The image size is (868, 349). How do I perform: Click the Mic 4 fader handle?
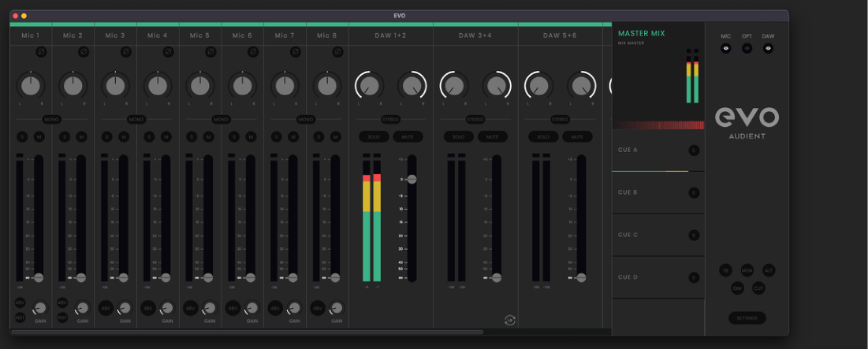coord(166,277)
